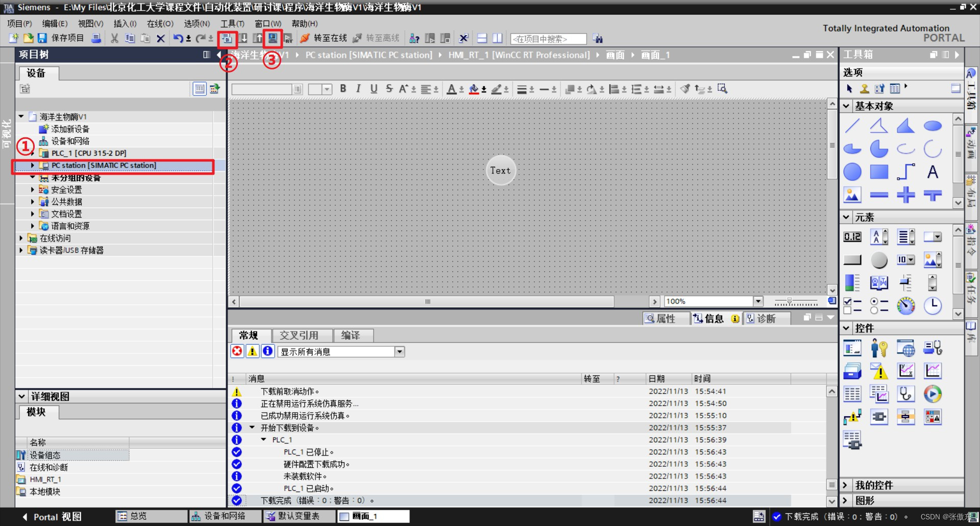Toggle Bold formatting
This screenshot has width=980, height=526.
[343, 89]
